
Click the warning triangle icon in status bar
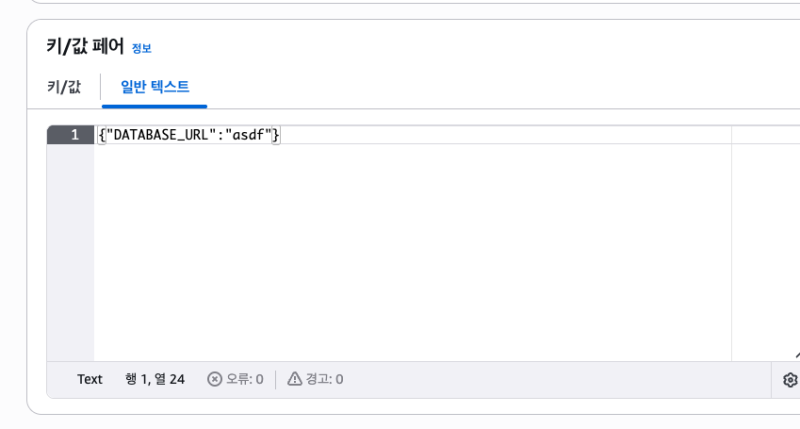click(x=295, y=379)
